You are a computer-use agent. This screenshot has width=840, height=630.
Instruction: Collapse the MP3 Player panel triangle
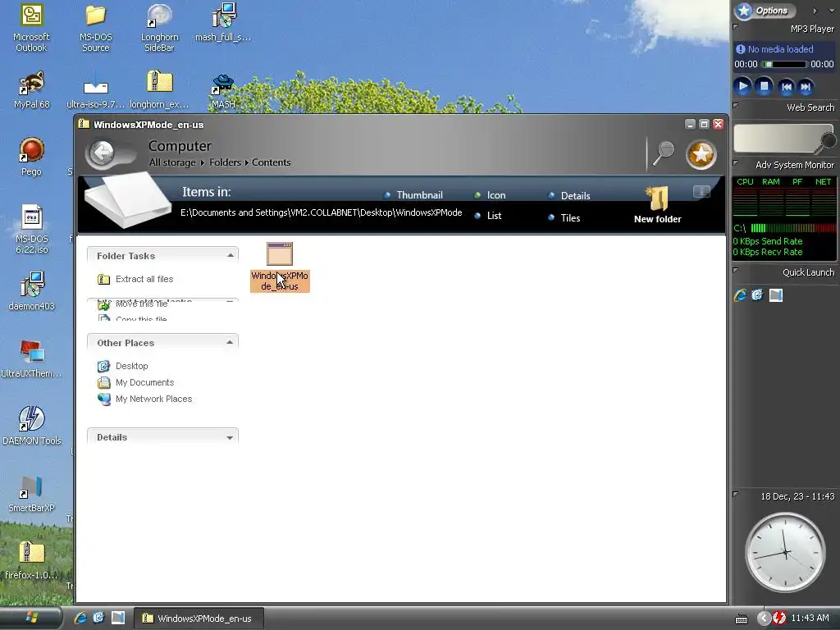click(736, 25)
